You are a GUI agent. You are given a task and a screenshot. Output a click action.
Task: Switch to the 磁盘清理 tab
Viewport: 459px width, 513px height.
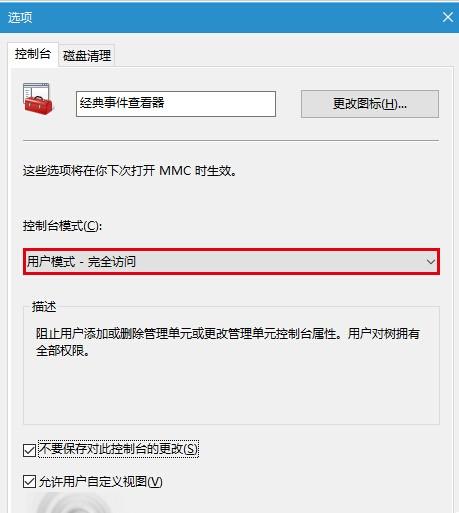pyautogui.click(x=87, y=55)
